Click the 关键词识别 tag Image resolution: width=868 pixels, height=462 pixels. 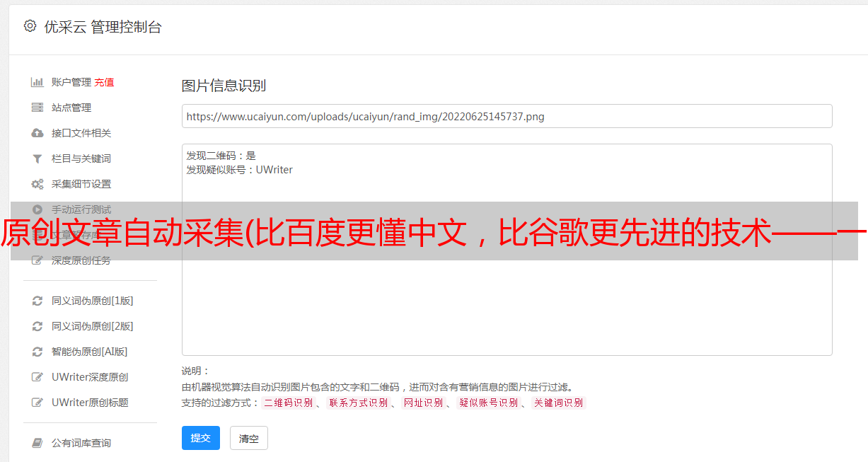tap(559, 403)
